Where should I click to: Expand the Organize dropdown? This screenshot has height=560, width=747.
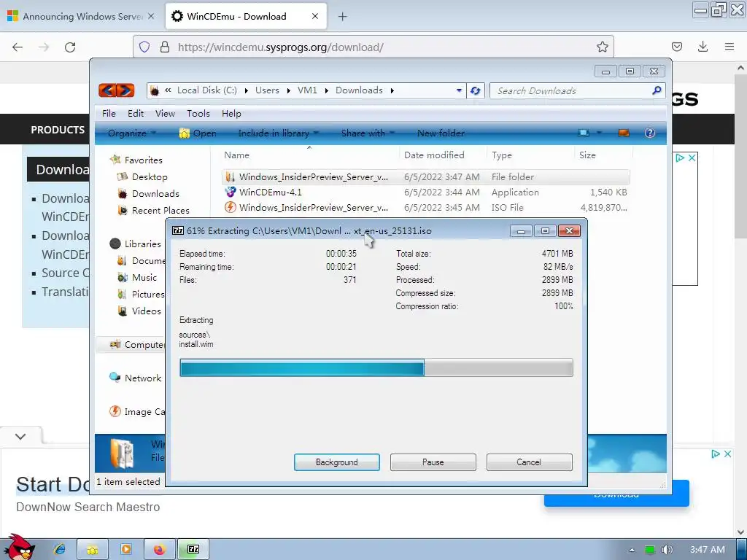(x=132, y=133)
